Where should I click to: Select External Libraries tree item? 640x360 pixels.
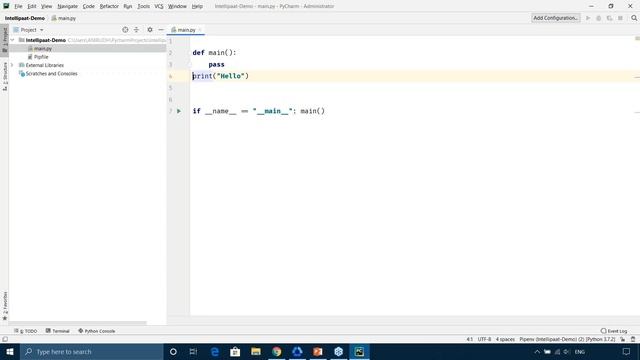pyautogui.click(x=44, y=65)
